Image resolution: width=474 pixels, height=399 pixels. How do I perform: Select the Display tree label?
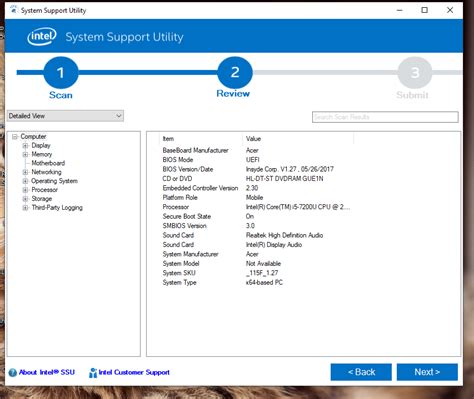41,145
